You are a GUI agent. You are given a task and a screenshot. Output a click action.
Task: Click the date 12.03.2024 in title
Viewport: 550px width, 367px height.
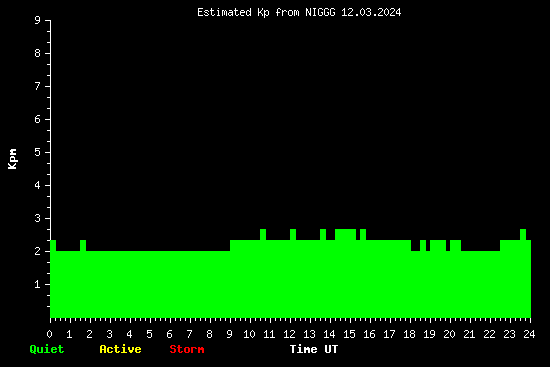371,13
